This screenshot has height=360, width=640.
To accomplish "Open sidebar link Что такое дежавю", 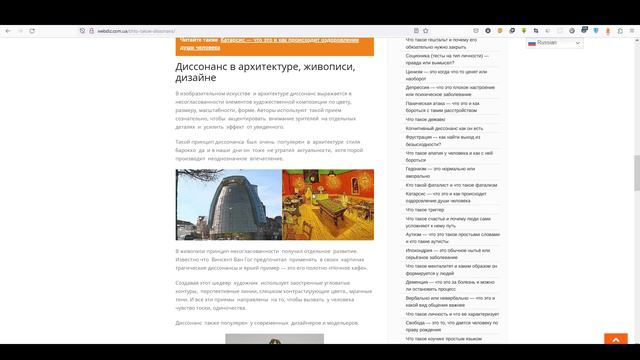I will pyautogui.click(x=425, y=120).
